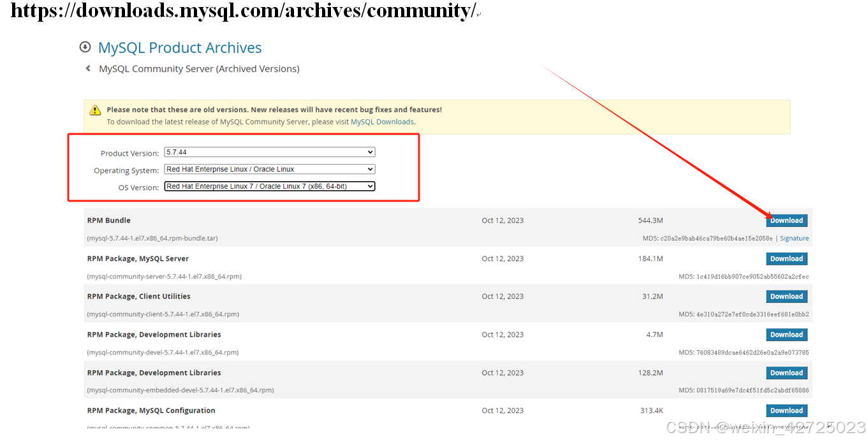Download the 4.7M Development Libraries package
The width and height of the screenshot is (868, 442).
786,334
